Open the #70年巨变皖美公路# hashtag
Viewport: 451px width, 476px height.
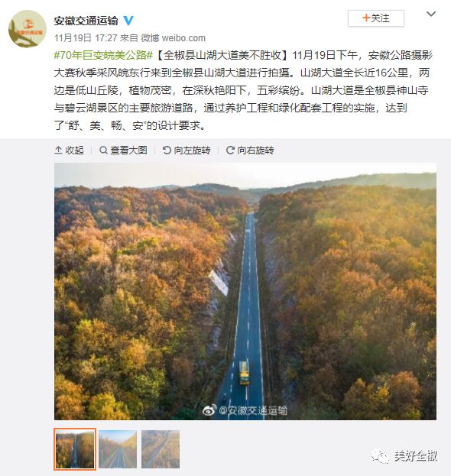tap(103, 55)
